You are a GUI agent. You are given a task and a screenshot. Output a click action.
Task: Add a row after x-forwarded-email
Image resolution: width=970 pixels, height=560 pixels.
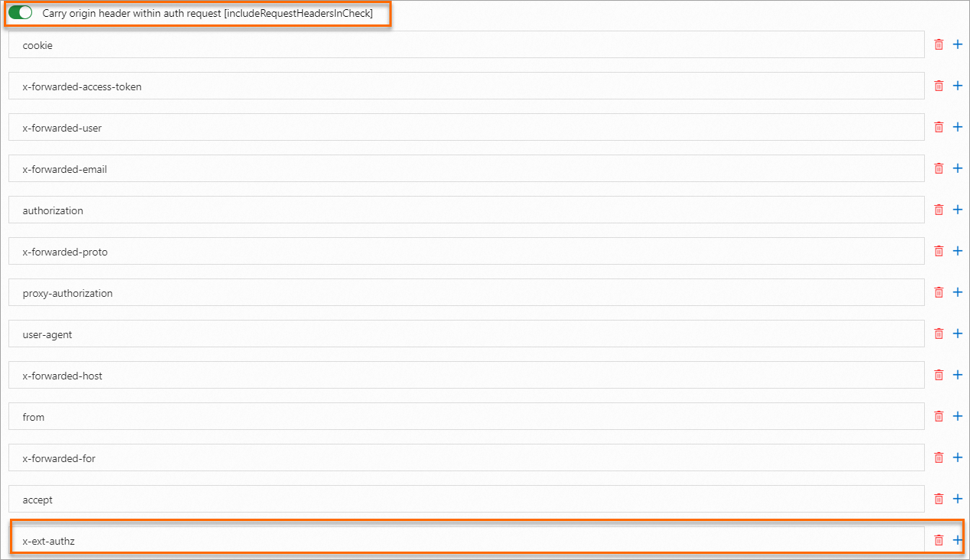(x=957, y=168)
